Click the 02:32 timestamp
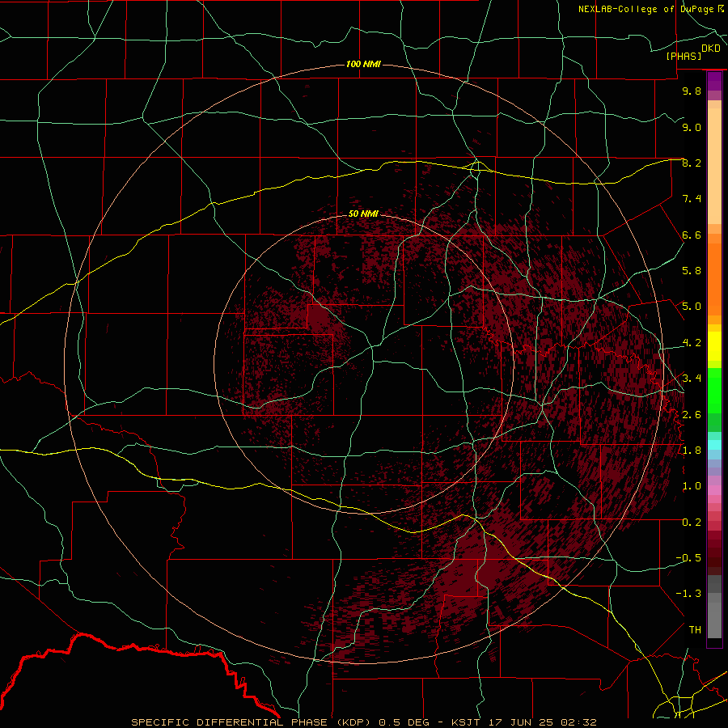 tap(578, 722)
